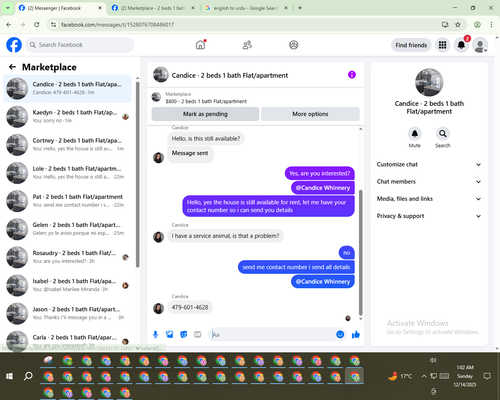Click the address bar URL
This screenshot has width=500, height=400.
coord(117,25)
